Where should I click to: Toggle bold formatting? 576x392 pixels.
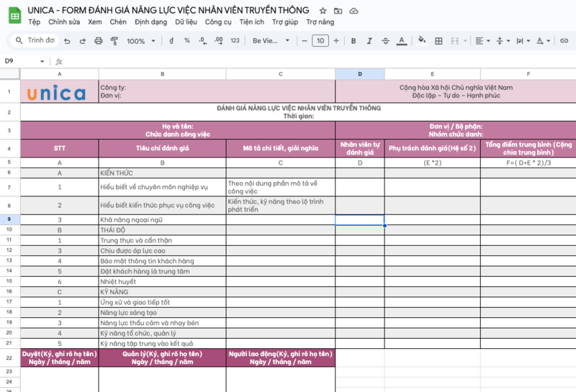[x=354, y=41]
